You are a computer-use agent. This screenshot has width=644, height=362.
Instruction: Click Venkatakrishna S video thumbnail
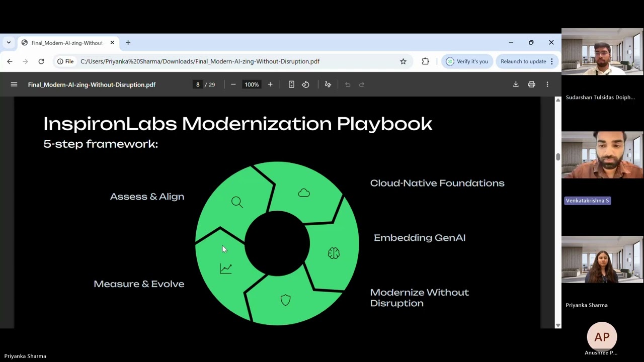click(602, 155)
